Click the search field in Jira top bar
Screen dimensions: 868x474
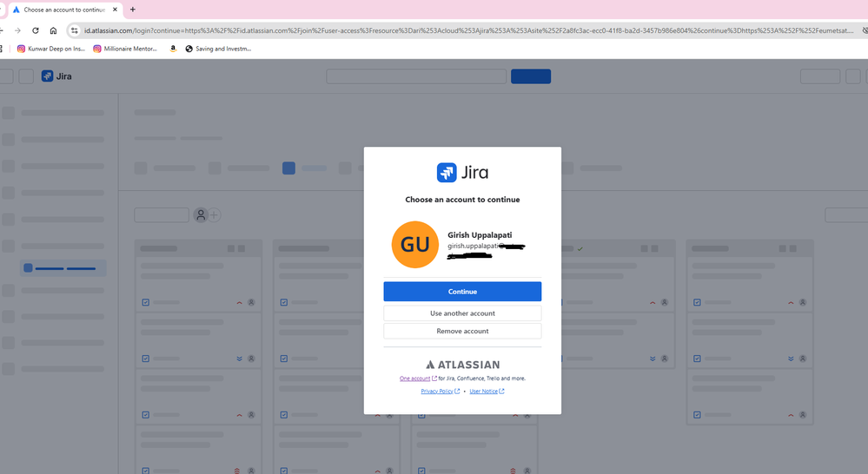tap(416, 76)
